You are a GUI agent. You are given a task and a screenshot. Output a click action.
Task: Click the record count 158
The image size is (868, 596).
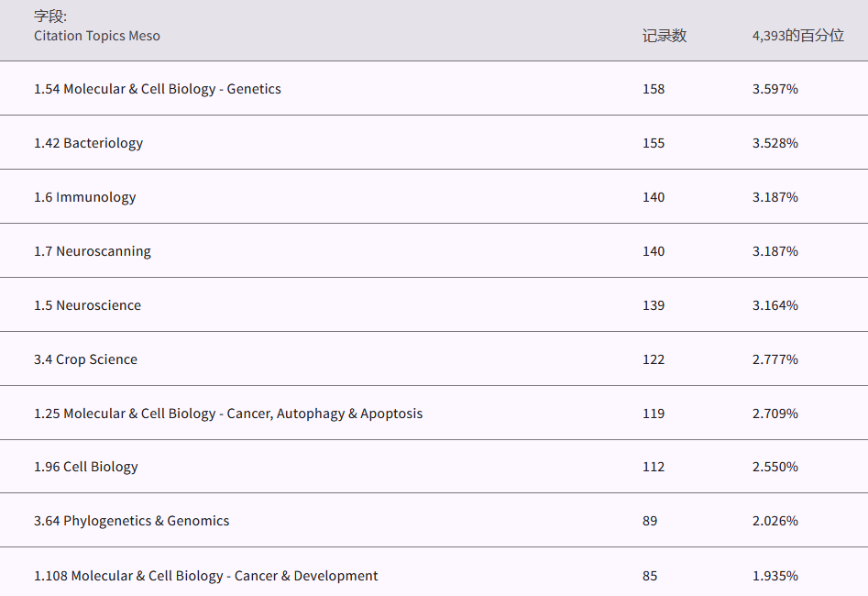[x=654, y=89]
